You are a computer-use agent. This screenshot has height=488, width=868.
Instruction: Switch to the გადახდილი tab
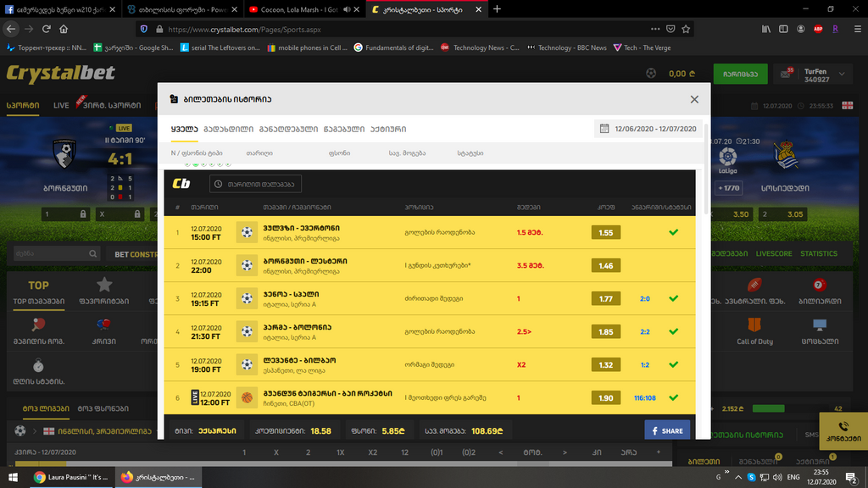pyautogui.click(x=228, y=129)
